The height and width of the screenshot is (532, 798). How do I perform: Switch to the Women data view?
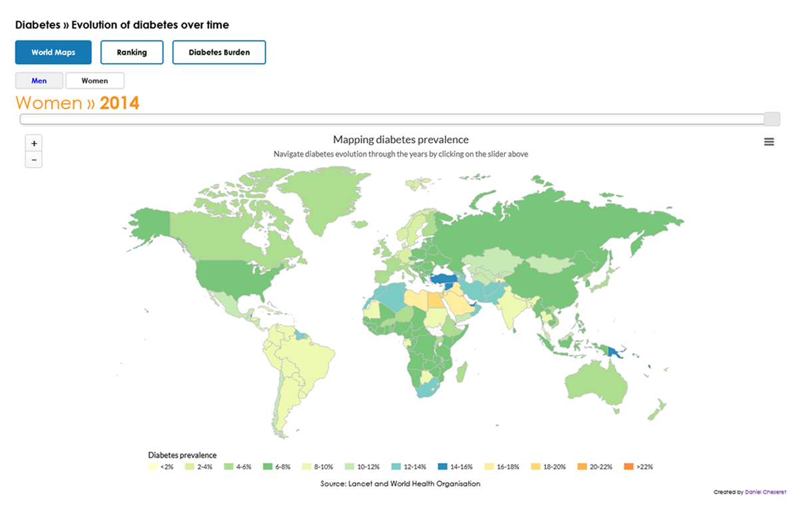[x=94, y=80]
